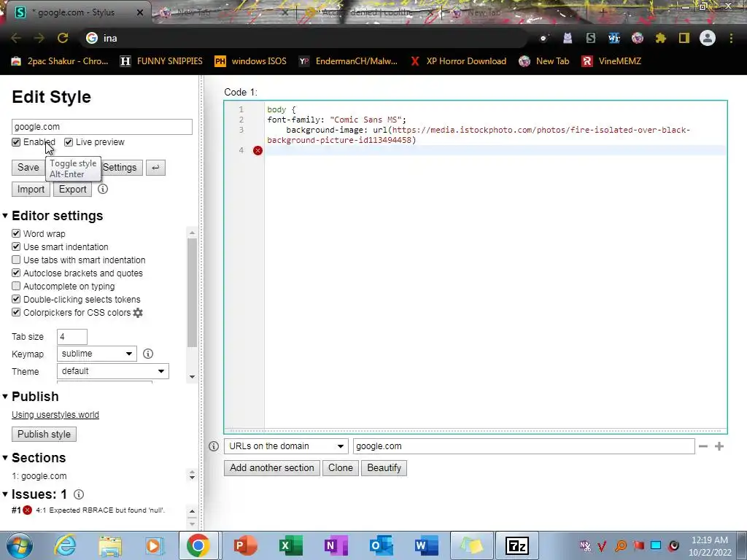Open the Theme dropdown showing default

pos(112,371)
